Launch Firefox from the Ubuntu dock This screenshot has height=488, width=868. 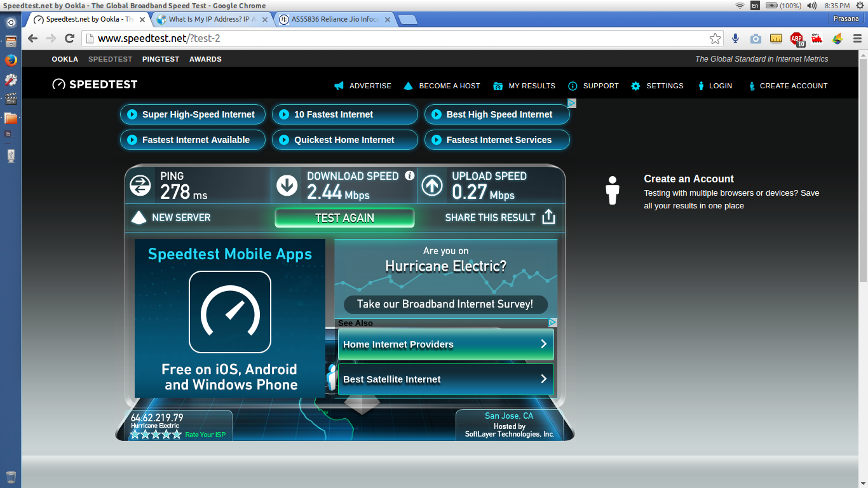tap(11, 61)
